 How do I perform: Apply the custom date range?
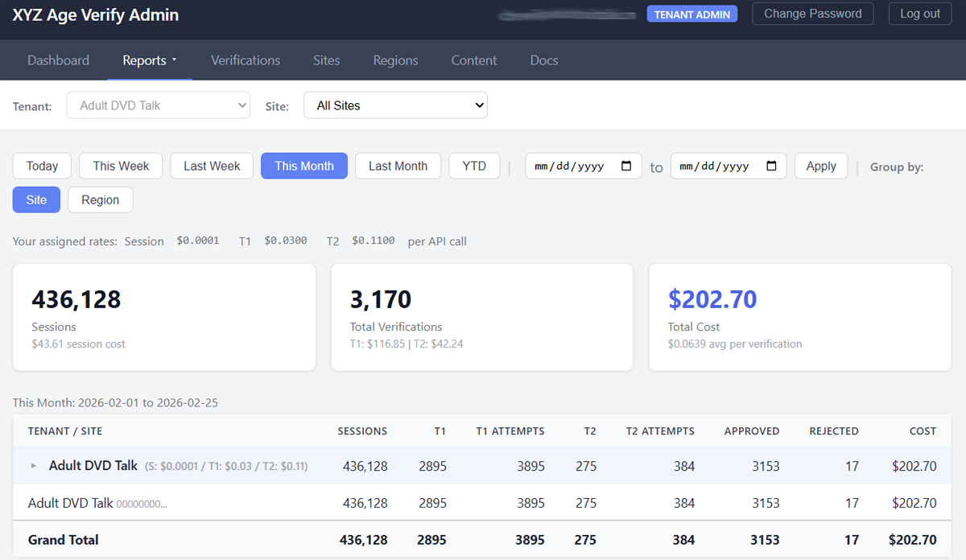point(820,166)
